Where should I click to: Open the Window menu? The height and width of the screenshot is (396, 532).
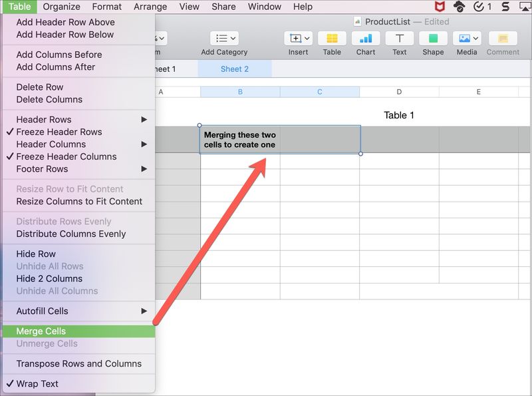coord(265,7)
